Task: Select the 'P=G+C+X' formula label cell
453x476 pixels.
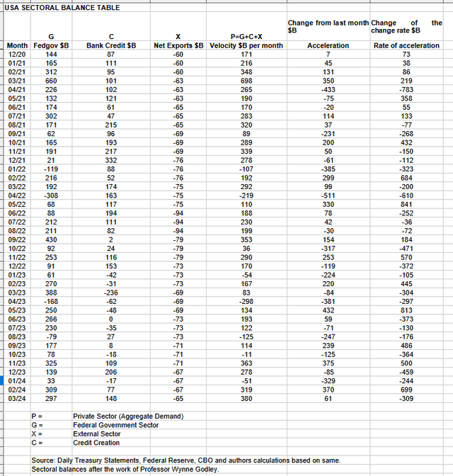Action: [246, 37]
